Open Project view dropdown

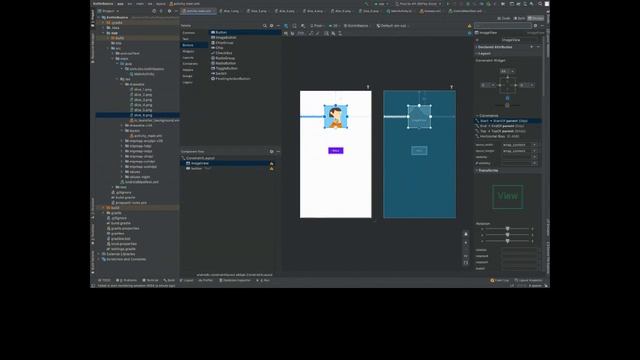109,11
